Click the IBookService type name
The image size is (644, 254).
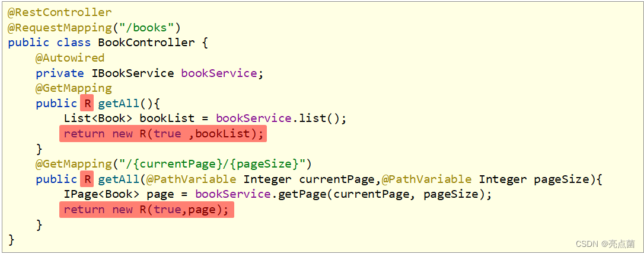click(x=133, y=73)
